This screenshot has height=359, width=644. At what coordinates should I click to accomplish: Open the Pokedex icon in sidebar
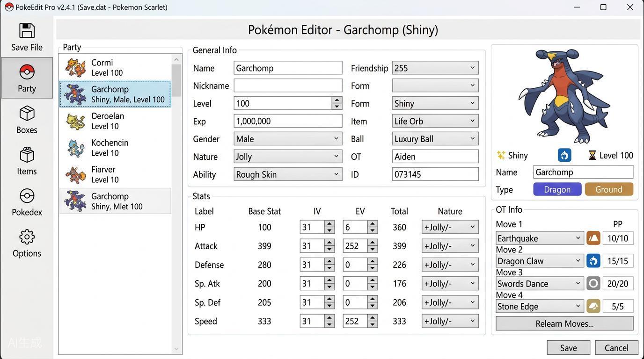[27, 196]
